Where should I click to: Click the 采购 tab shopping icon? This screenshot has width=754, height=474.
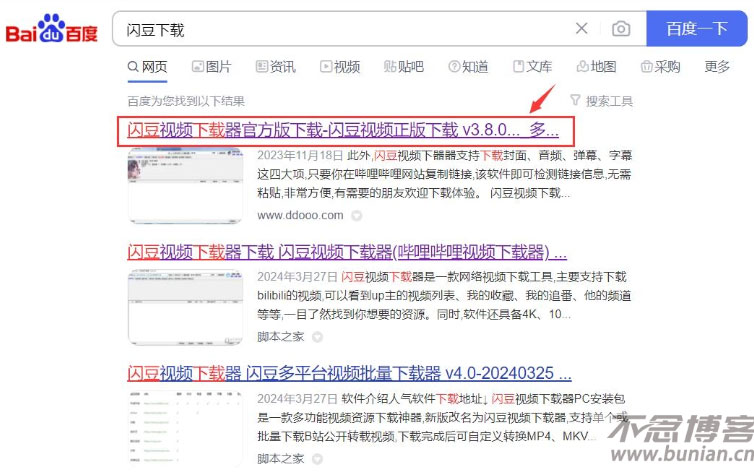646,66
